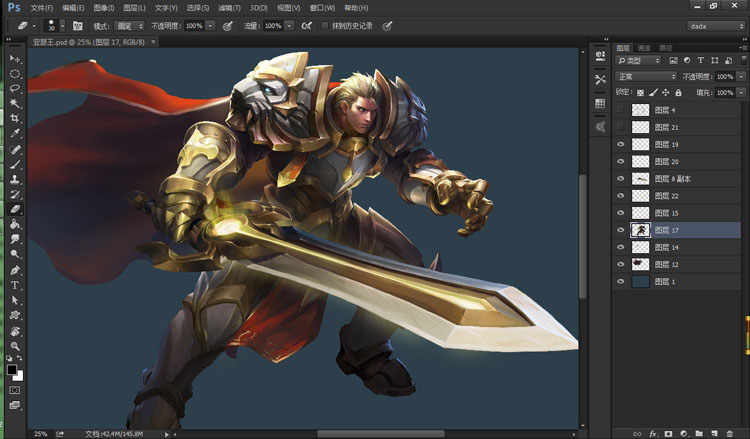Image resolution: width=750 pixels, height=439 pixels.
Task: Show hidden layer 图层 21
Action: (x=620, y=127)
